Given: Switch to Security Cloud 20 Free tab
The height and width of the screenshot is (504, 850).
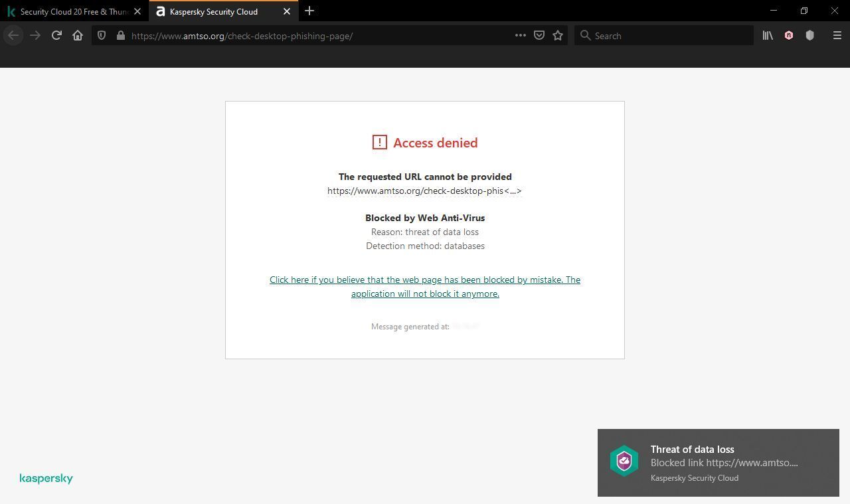Looking at the screenshot, I should click(74, 11).
